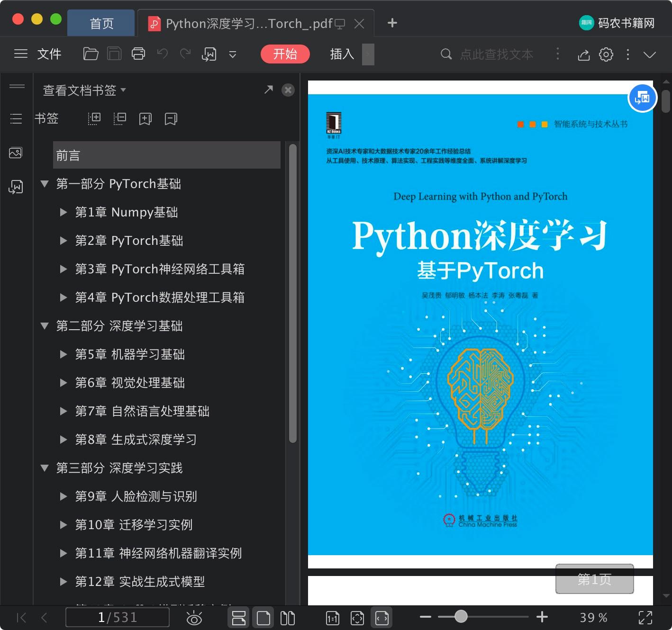Click the save document icon
Viewport: 672px width, 630px height.
[114, 54]
